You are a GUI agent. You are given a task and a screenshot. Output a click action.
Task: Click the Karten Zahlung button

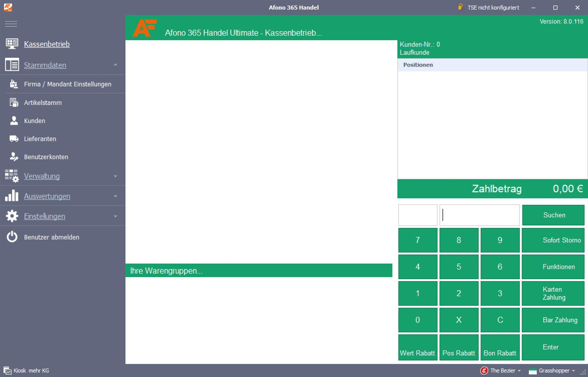point(553,293)
